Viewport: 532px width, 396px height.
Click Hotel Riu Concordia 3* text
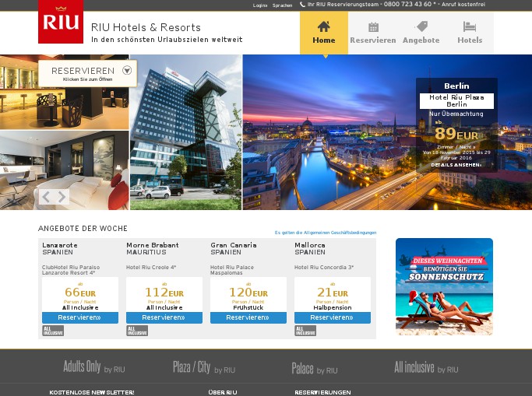(324, 268)
